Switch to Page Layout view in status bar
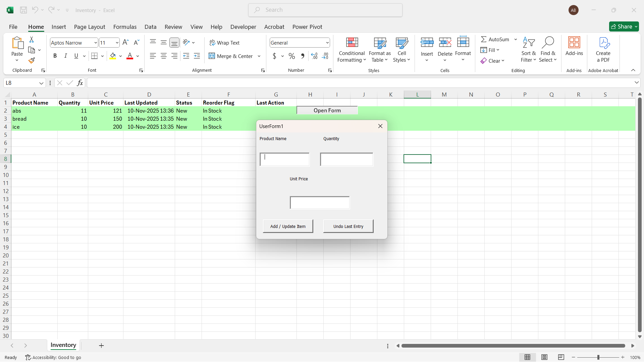 pos(544,357)
